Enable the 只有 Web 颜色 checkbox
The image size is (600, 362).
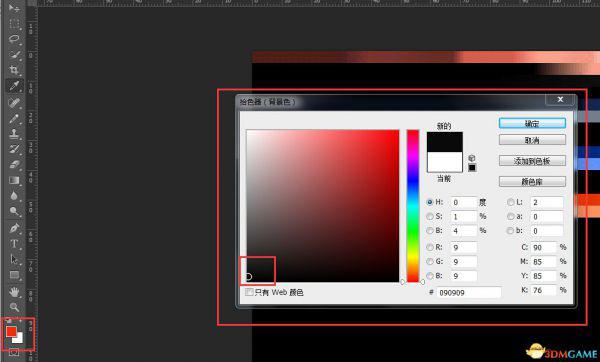point(249,292)
